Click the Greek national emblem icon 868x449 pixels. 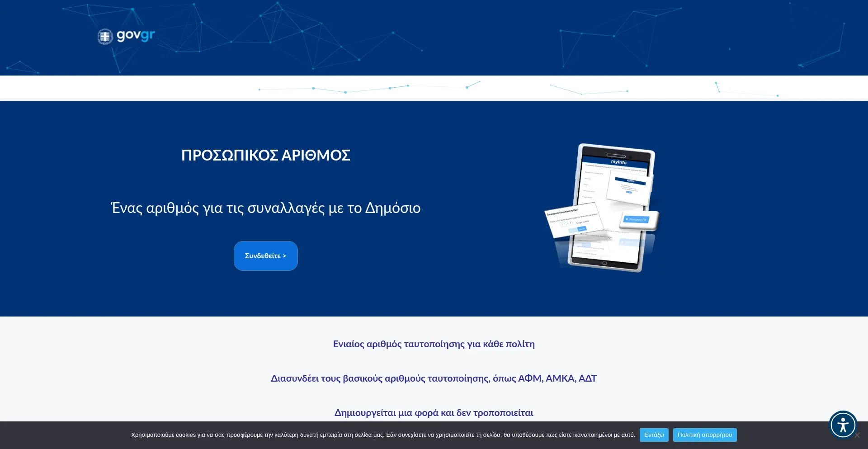coord(105,36)
